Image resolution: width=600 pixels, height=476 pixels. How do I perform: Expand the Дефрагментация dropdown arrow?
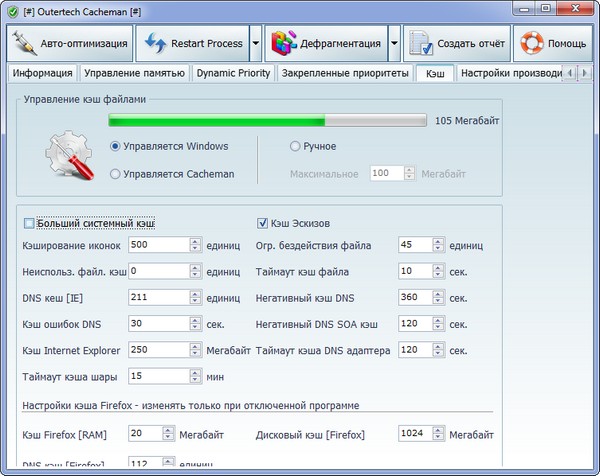pos(394,44)
